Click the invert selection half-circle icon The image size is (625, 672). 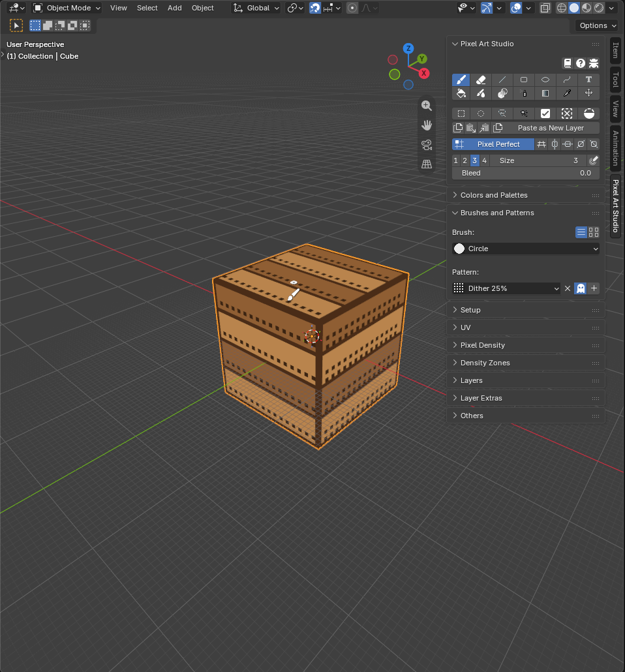click(589, 114)
